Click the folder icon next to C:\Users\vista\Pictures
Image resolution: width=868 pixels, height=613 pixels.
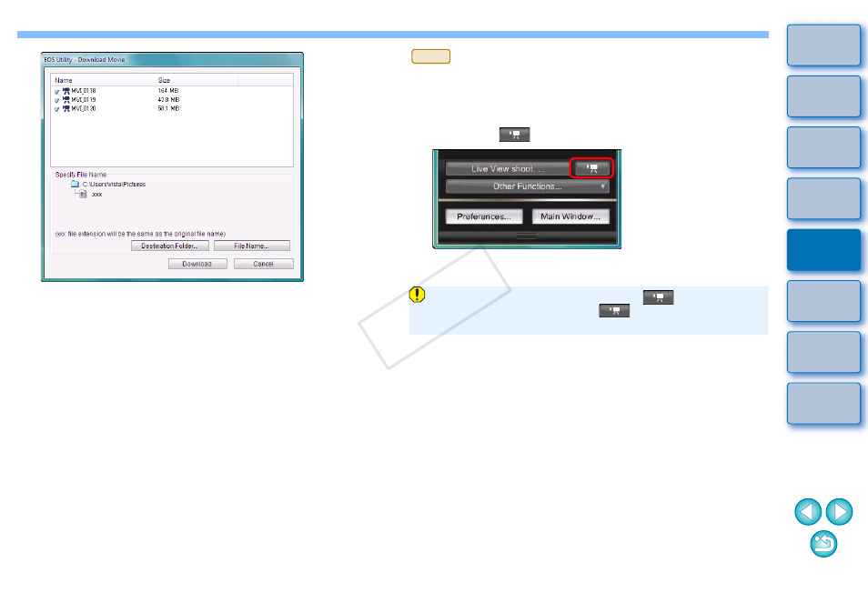tap(76, 184)
